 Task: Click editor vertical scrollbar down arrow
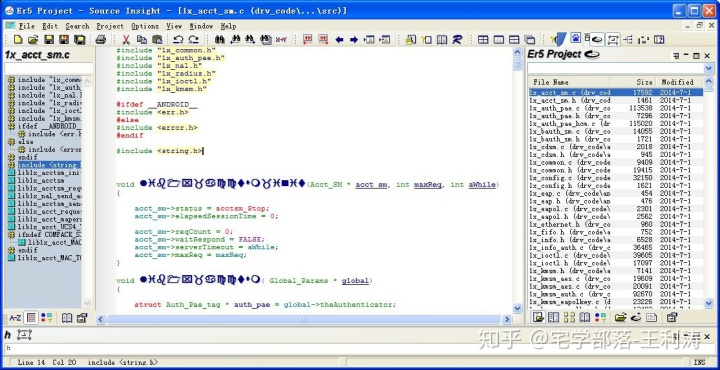[x=517, y=308]
